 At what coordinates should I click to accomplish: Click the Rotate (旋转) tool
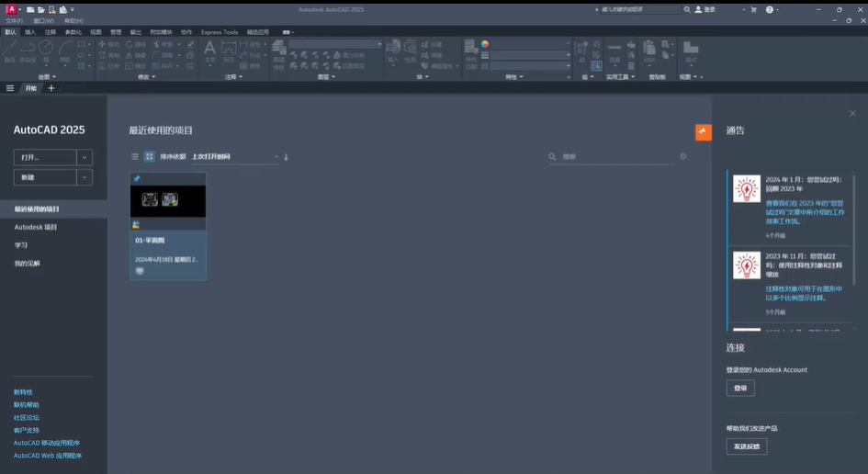[x=136, y=44]
